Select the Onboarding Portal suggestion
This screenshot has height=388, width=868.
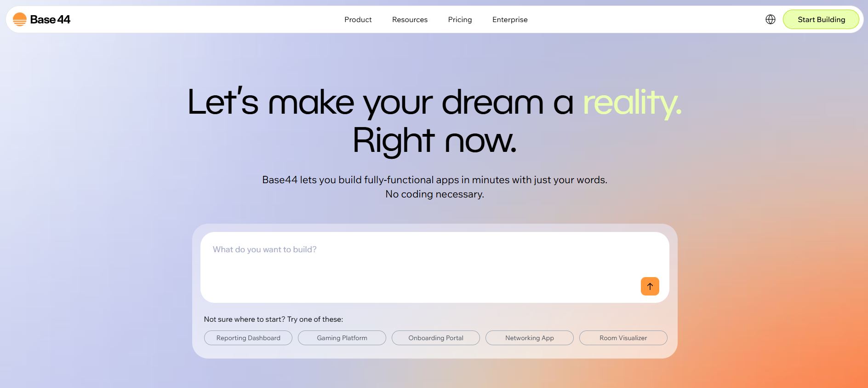(x=436, y=338)
